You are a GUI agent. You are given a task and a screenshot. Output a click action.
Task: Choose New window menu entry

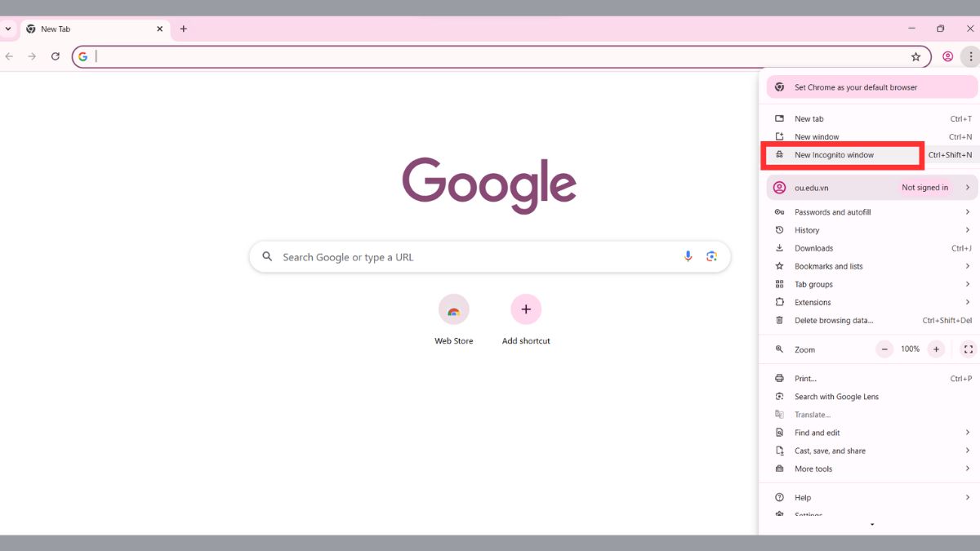[871, 137]
